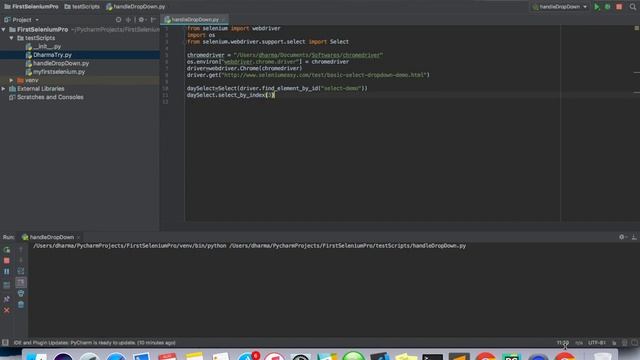
Task: Clear Run console with trash icon
Action: (21, 304)
